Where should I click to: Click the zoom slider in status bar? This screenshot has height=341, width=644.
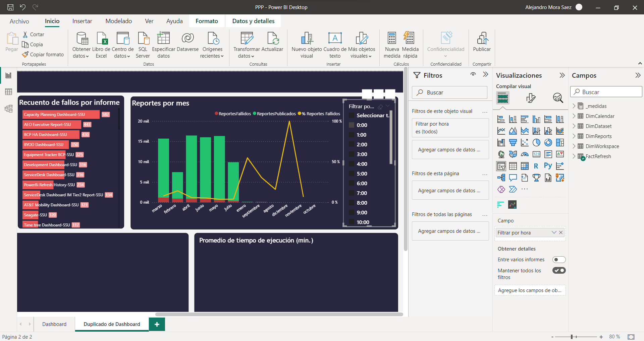pos(572,337)
